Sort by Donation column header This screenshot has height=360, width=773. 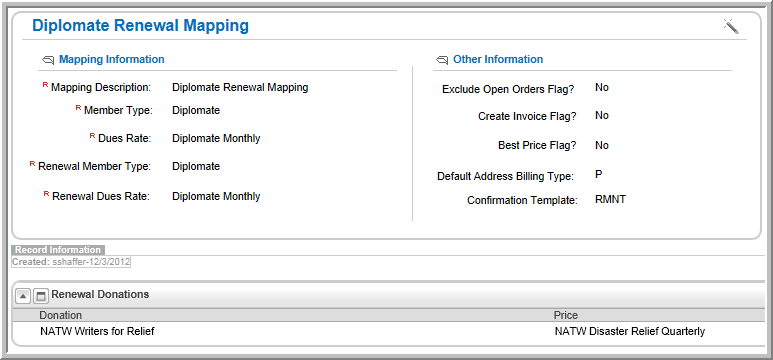click(61, 315)
